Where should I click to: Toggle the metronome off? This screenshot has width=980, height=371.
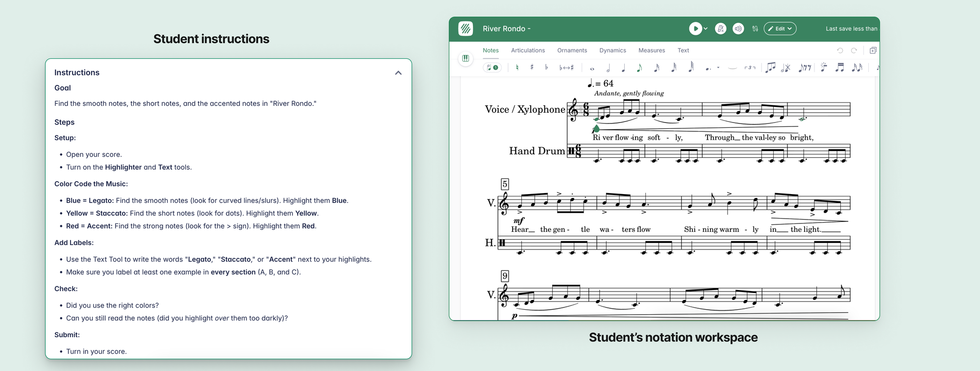720,29
